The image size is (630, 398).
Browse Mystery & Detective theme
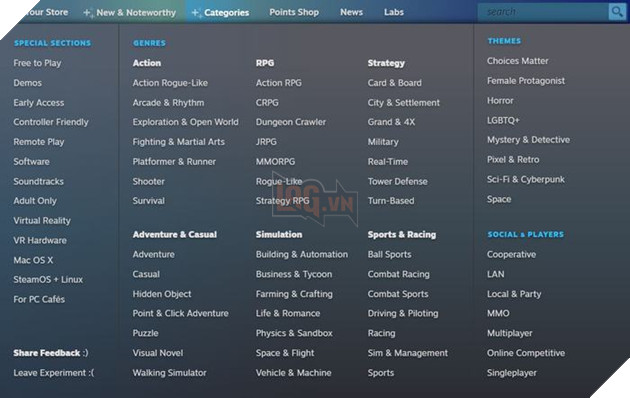pyautogui.click(x=528, y=140)
